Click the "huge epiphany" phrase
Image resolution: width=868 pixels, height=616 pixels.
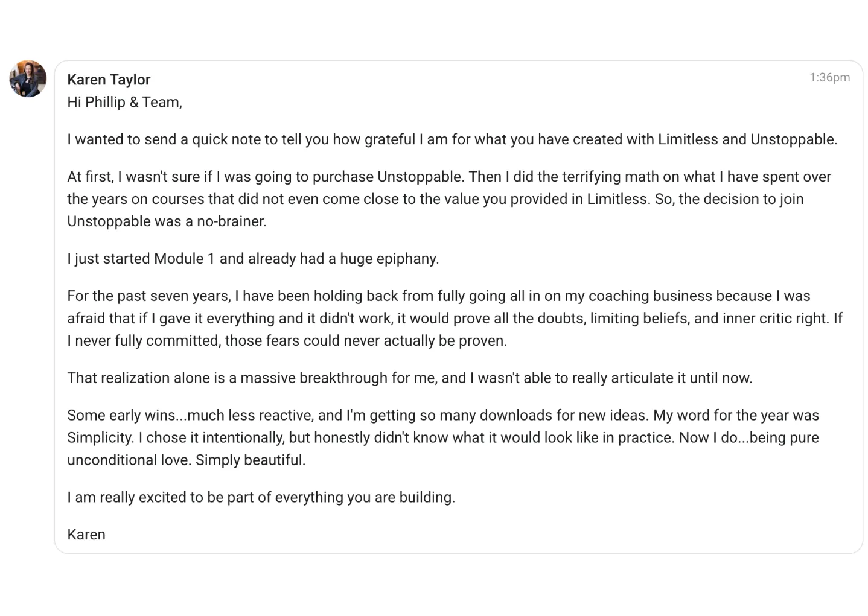coord(389,259)
